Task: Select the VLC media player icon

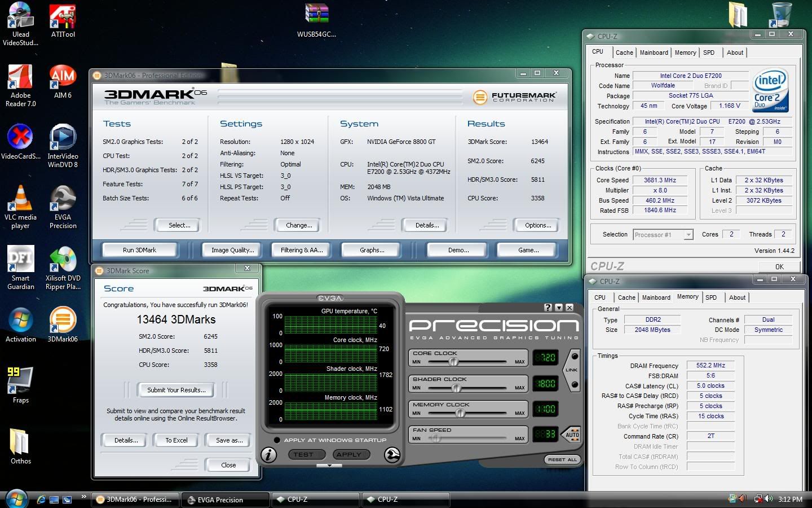Action: 20,207
